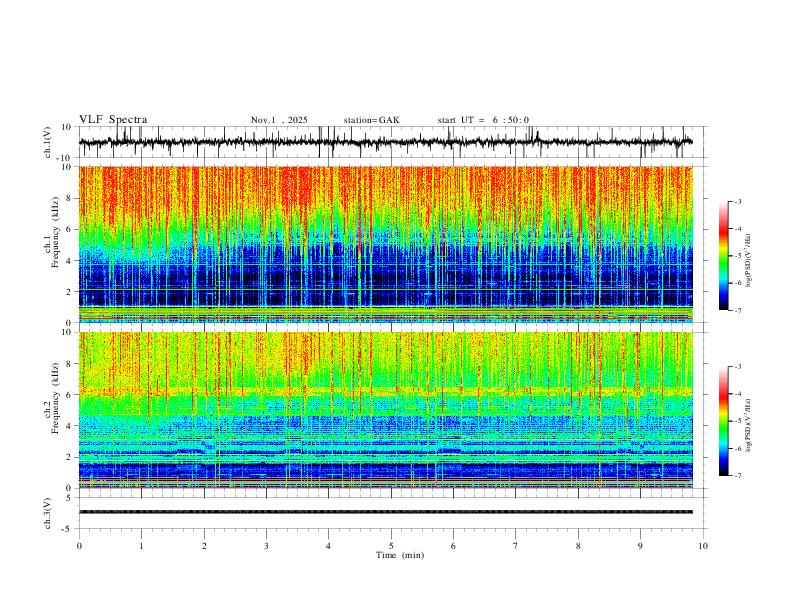
Task: Click the ch.2 log(PSD) colorbar label
Action: pos(749,426)
